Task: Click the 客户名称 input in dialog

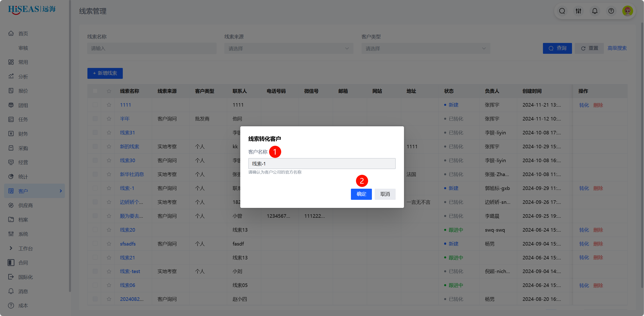Action: 322,164
